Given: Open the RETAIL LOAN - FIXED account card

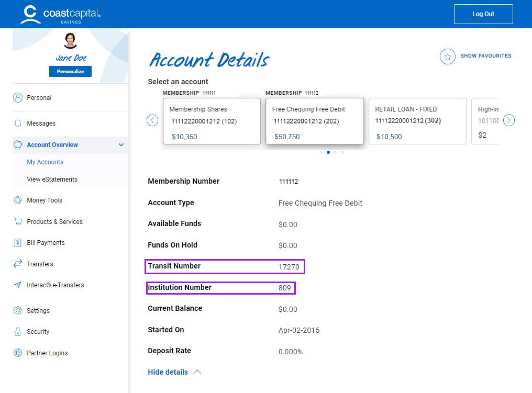Looking at the screenshot, I should [417, 121].
